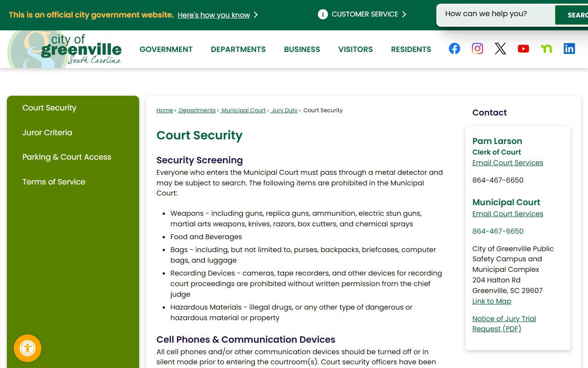Click the 'Clerk of Court' title text
This screenshot has height=368, width=588.
click(x=497, y=152)
